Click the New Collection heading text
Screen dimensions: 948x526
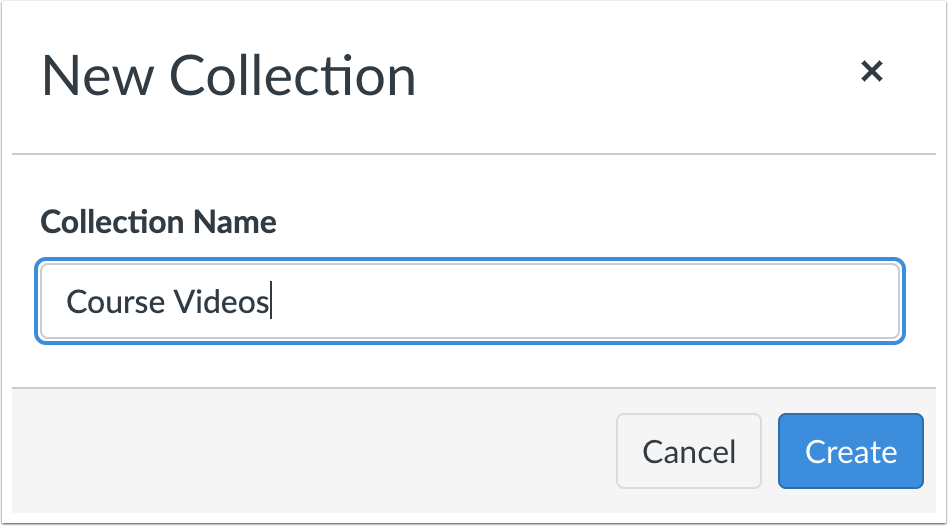[228, 76]
